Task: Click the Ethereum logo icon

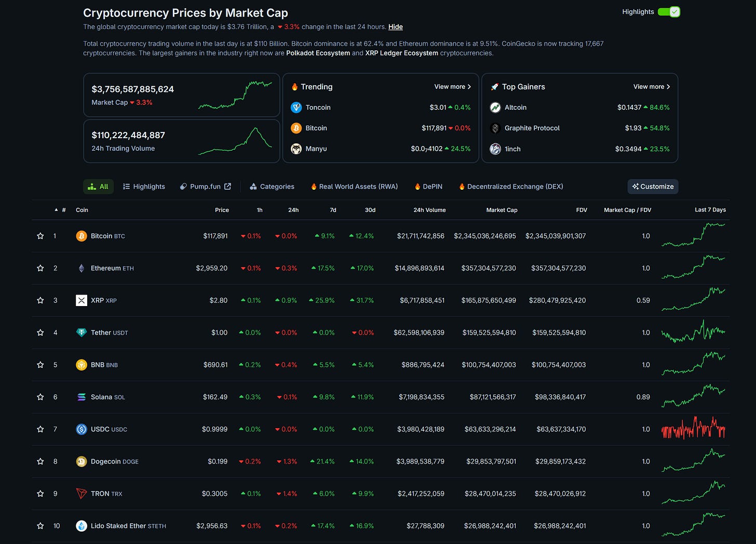Action: (x=82, y=268)
